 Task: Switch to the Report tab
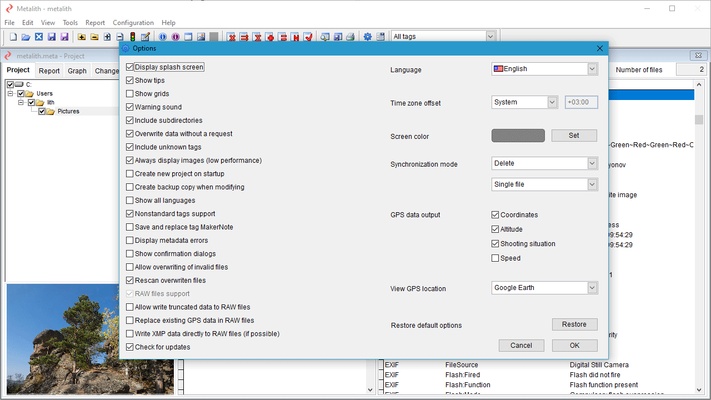[x=49, y=71]
